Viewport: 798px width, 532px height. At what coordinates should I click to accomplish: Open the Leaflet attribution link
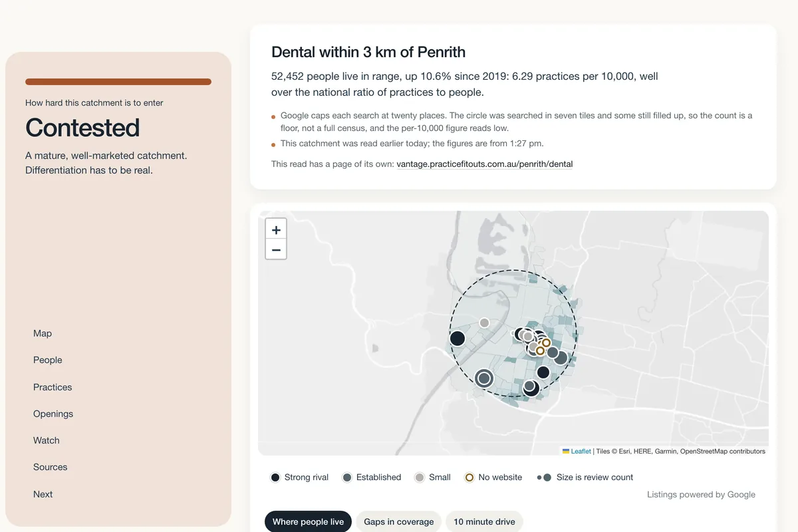click(x=581, y=451)
